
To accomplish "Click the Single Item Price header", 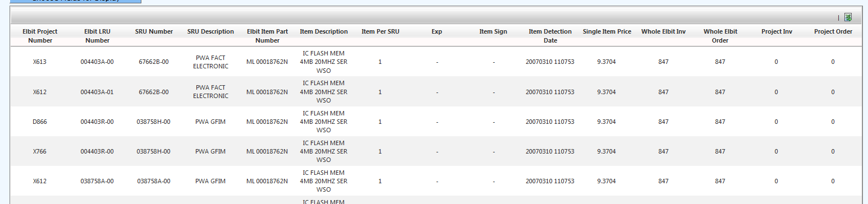I will (607, 32).
